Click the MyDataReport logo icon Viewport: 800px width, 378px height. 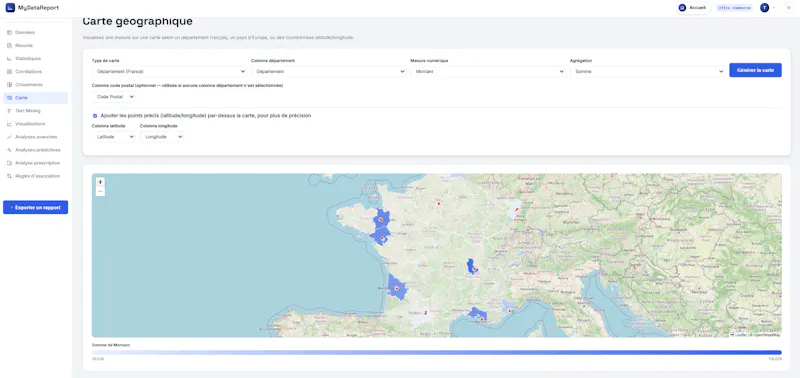point(10,8)
